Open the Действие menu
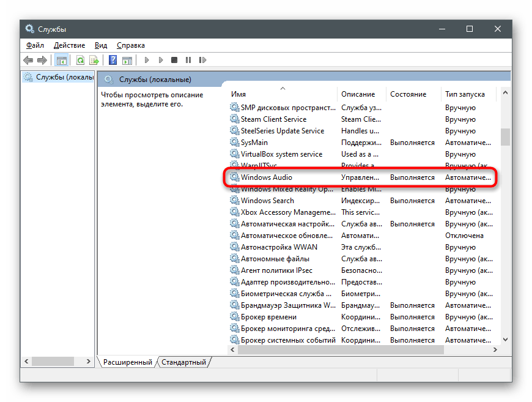 (70, 45)
